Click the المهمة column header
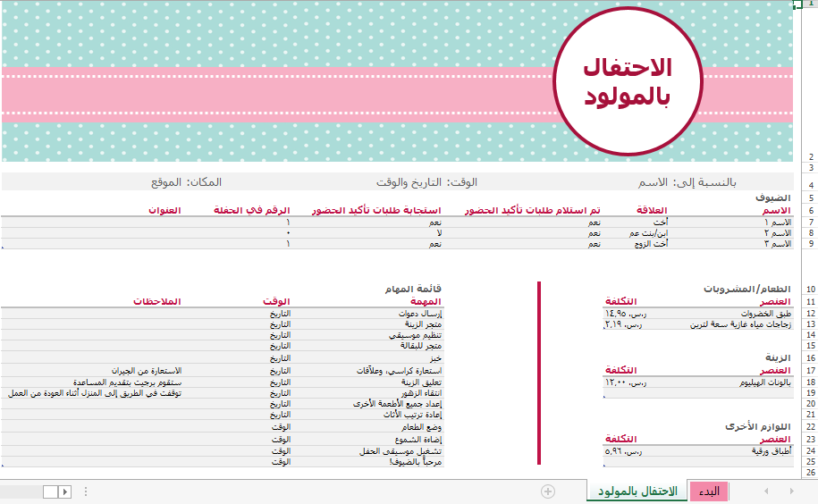 pos(426,301)
